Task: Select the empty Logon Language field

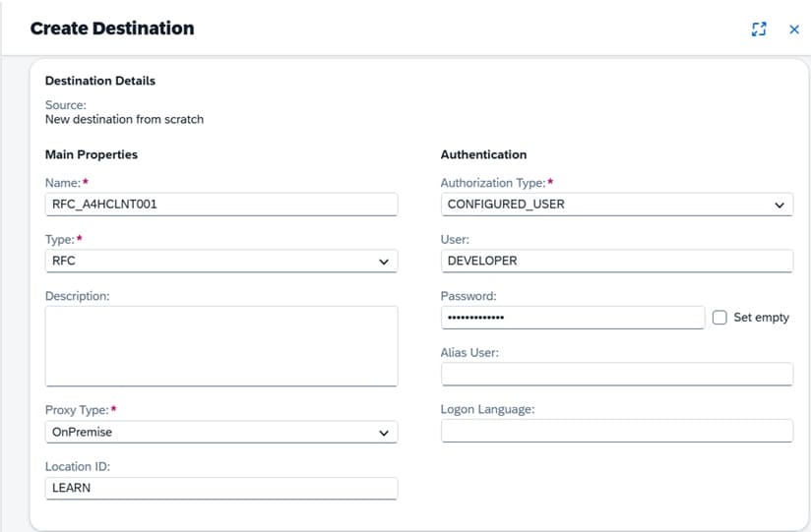Action: coord(616,432)
